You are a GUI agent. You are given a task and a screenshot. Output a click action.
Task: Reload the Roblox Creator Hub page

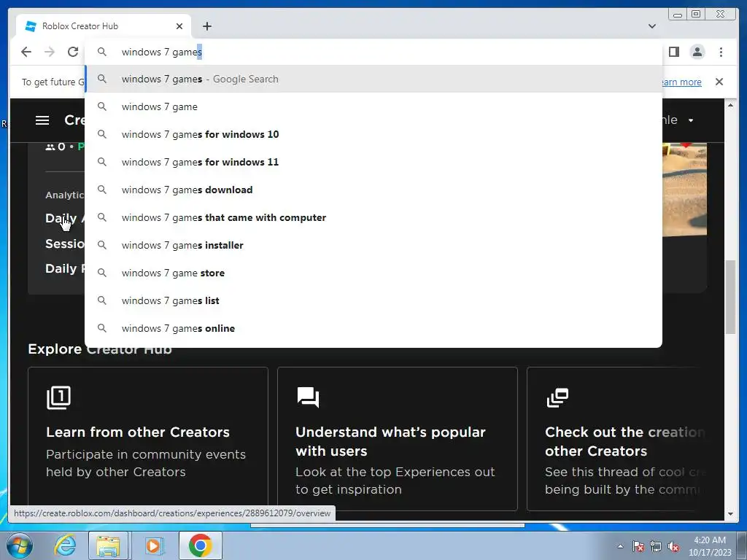(73, 52)
